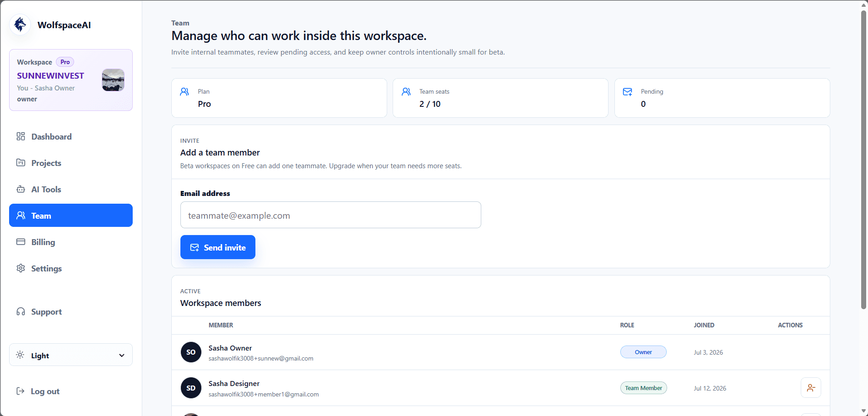Viewport: 868px width, 416px height.
Task: Click the Jul 3, 2026 joined date
Action: coord(708,353)
